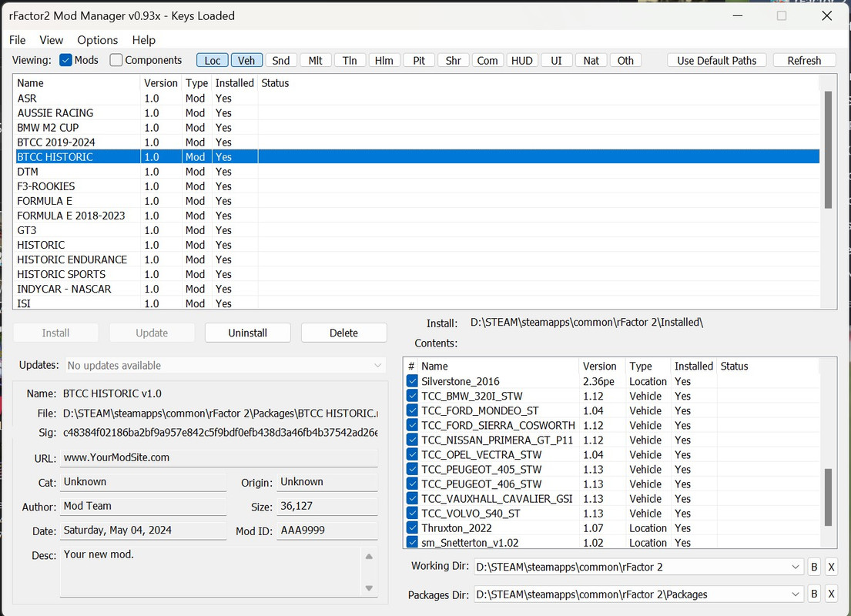Click the Uninstall button
851x616 pixels.
pyautogui.click(x=247, y=333)
